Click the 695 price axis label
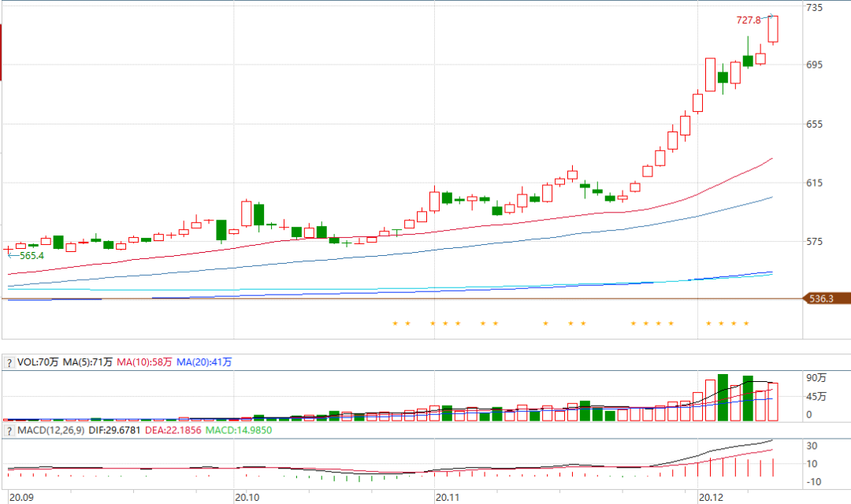This screenshot has height=504, width=851. tap(814, 65)
